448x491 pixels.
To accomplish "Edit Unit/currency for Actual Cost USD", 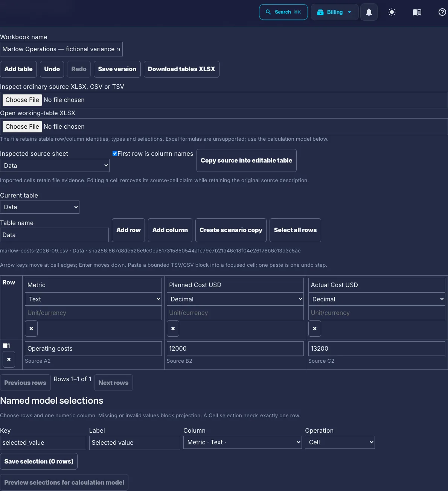I will 377,313.
